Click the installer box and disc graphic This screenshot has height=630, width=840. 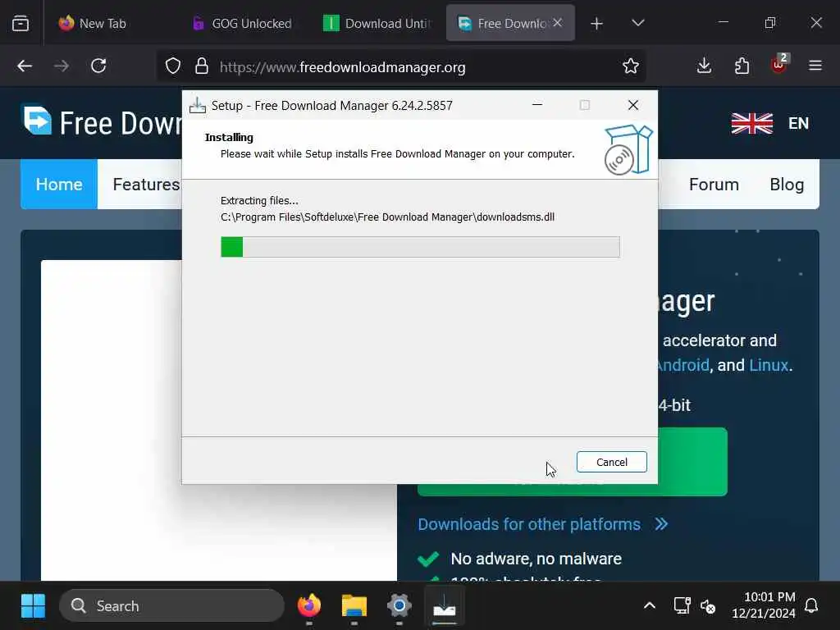click(628, 149)
